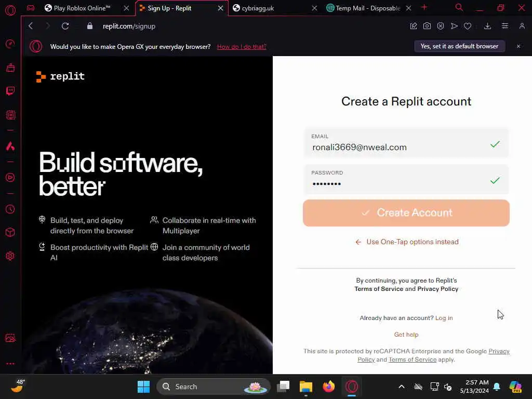This screenshot has width=532, height=399.
Task: Open the Windows Start menu
Action: [x=143, y=387]
